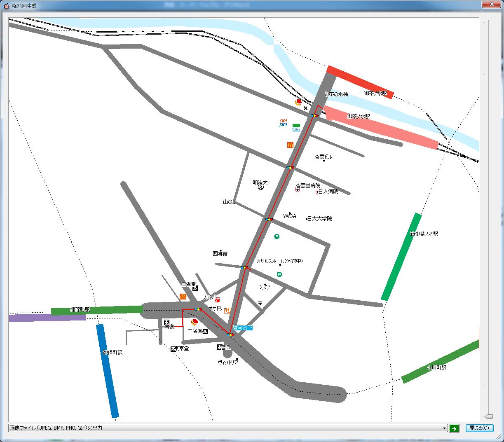Click the post office 〒 symbol
Image resolution: width=504 pixels, height=442 pixels.
tap(260, 303)
